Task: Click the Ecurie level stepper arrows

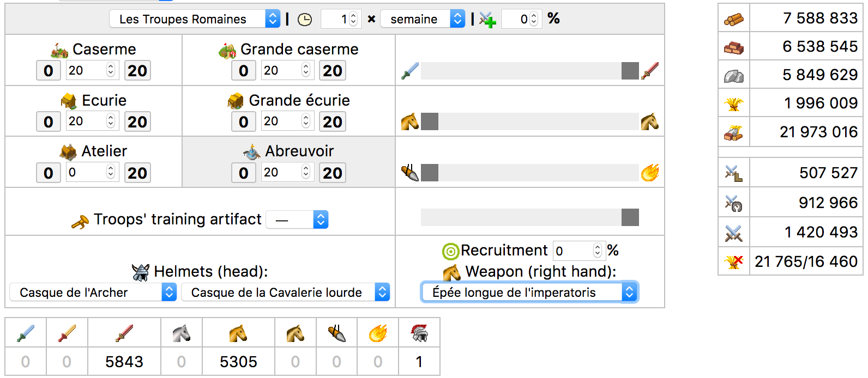Action: [x=111, y=121]
